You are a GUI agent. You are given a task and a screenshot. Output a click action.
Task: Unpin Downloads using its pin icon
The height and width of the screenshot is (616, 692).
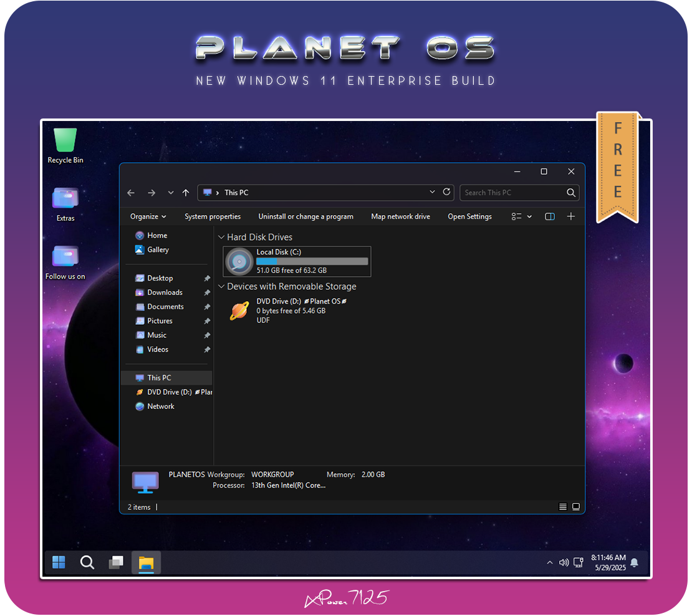pos(207,292)
